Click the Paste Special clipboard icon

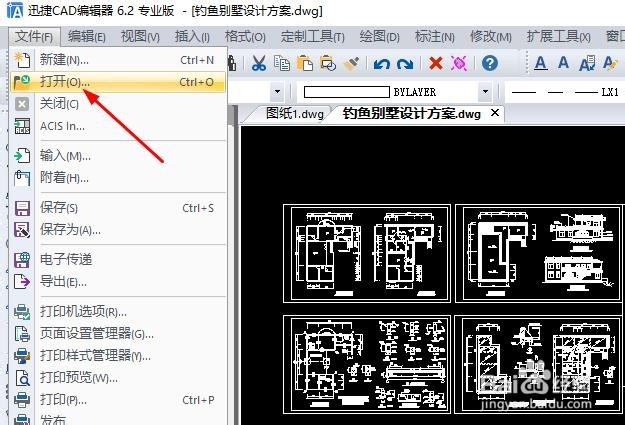[328, 63]
